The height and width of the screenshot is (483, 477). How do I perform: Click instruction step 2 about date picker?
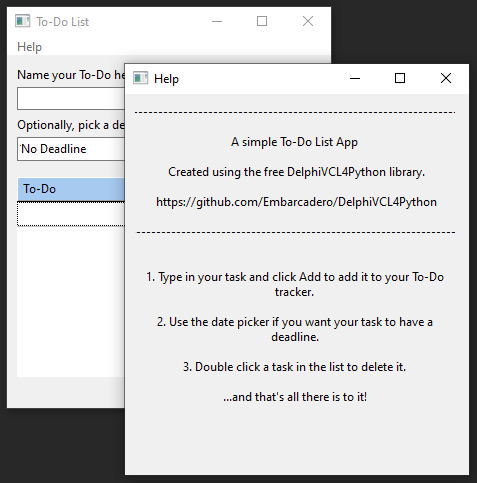pyautogui.click(x=295, y=329)
